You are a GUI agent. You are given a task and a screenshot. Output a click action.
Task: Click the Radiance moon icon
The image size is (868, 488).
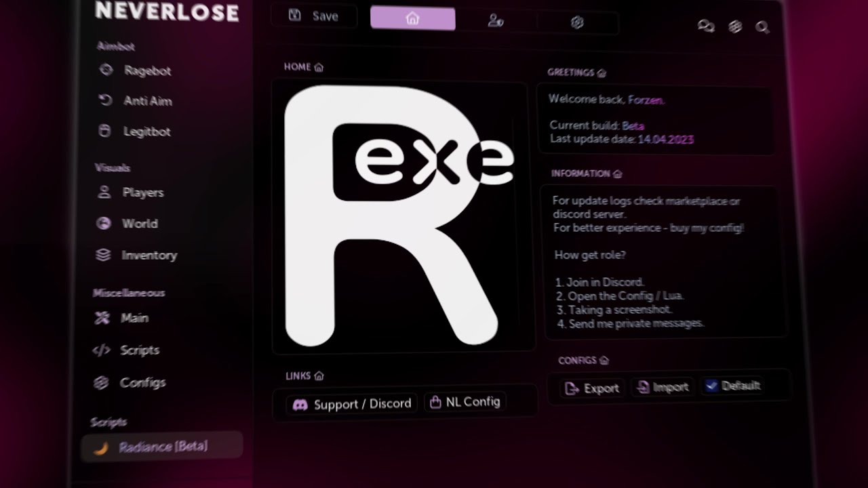(100, 447)
